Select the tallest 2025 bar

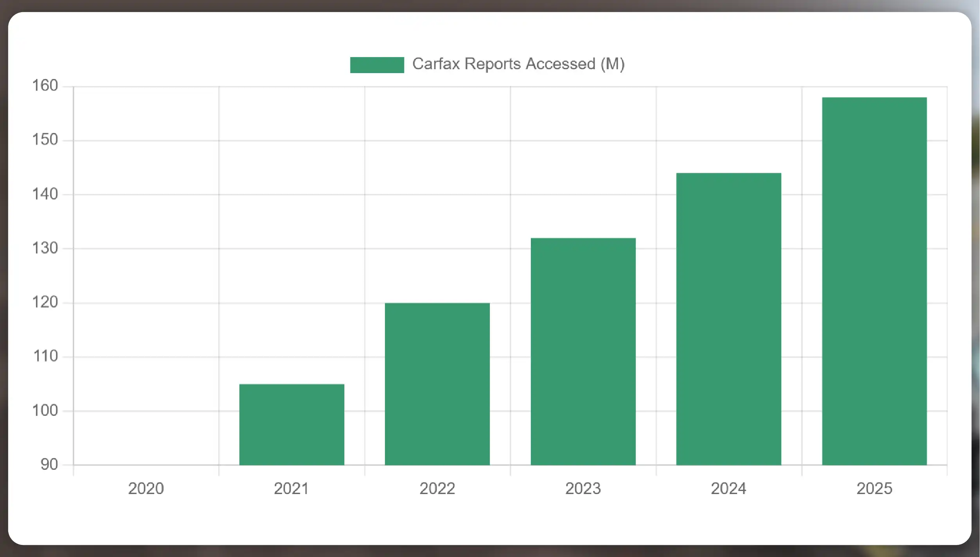[x=874, y=281]
